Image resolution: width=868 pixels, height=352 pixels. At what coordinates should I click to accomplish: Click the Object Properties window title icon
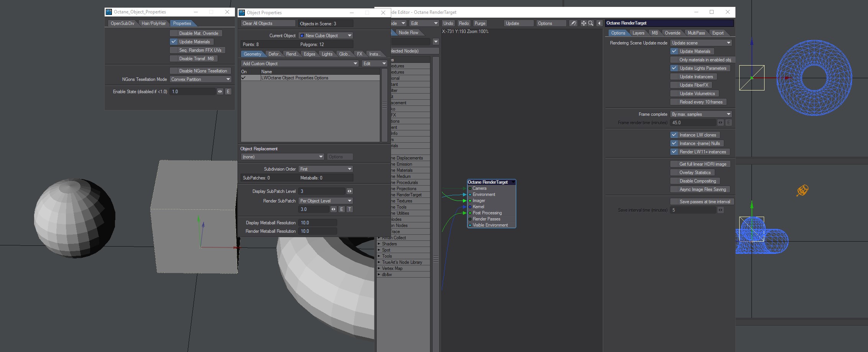pyautogui.click(x=242, y=13)
